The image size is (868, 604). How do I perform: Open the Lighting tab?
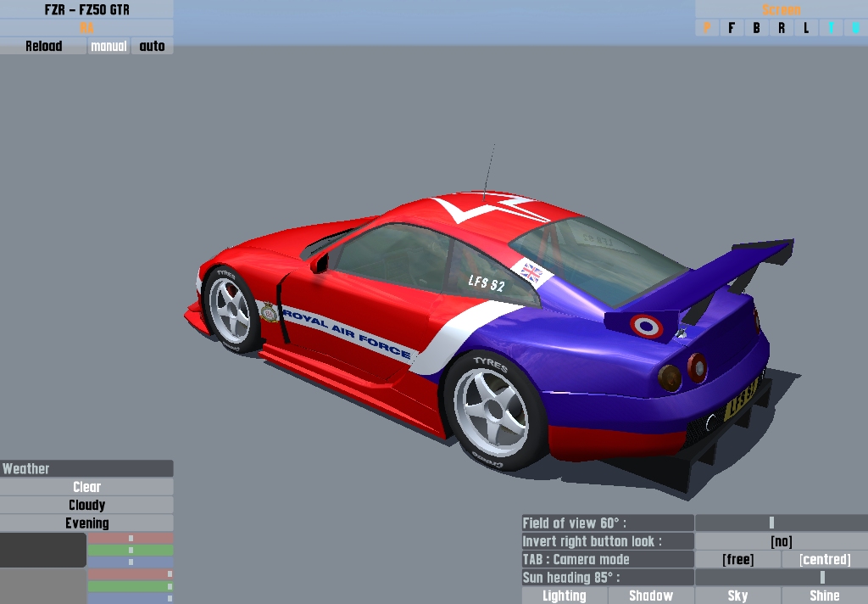tap(564, 596)
